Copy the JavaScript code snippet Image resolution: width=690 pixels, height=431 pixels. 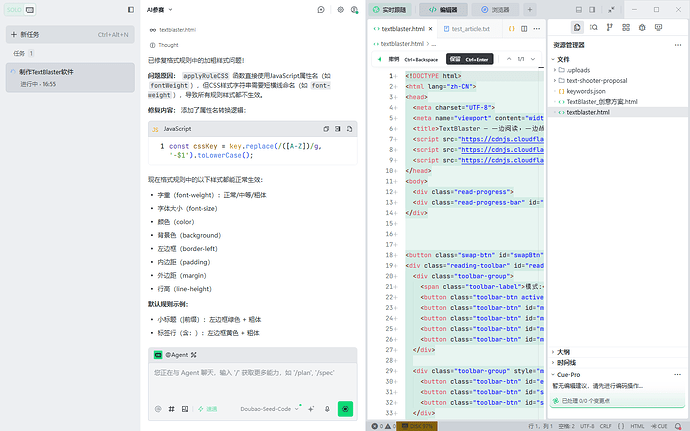pyautogui.click(x=326, y=129)
